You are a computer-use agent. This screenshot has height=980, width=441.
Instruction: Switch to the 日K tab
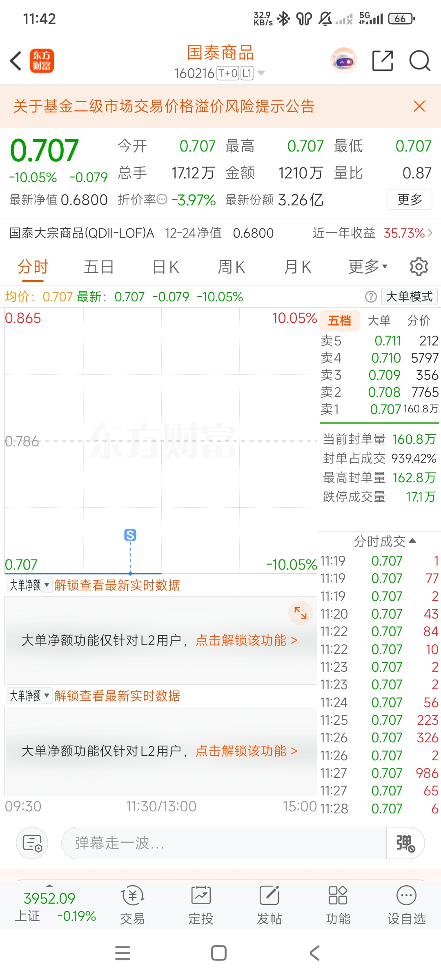tap(165, 267)
